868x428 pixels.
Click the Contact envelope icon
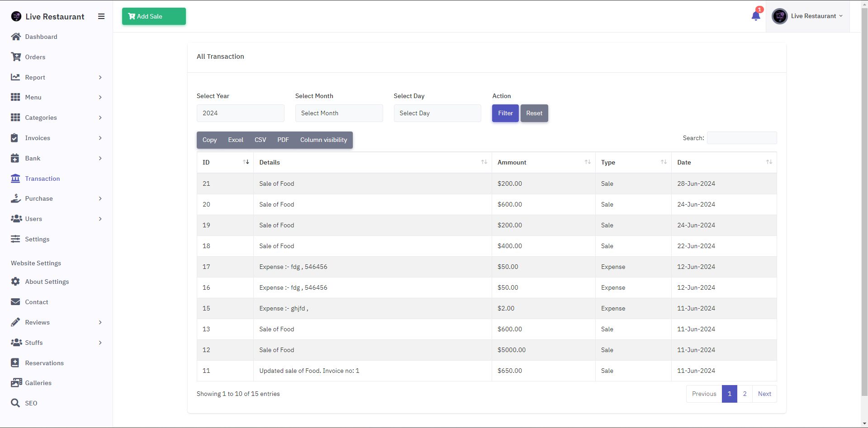coord(15,302)
